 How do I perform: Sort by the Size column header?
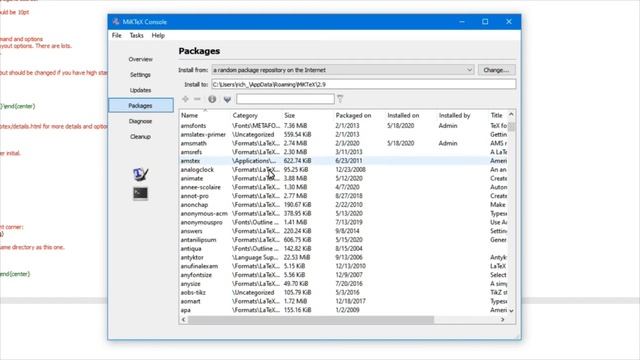point(308,116)
